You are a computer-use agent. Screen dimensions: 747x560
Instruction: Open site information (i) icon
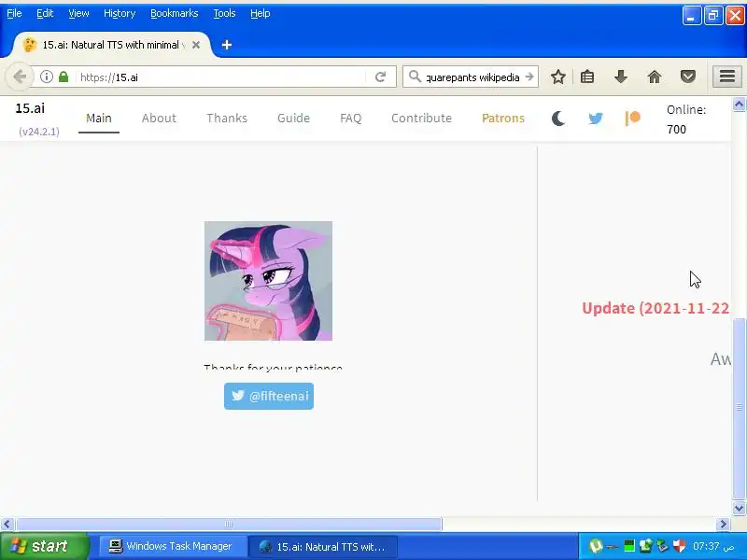(x=46, y=77)
